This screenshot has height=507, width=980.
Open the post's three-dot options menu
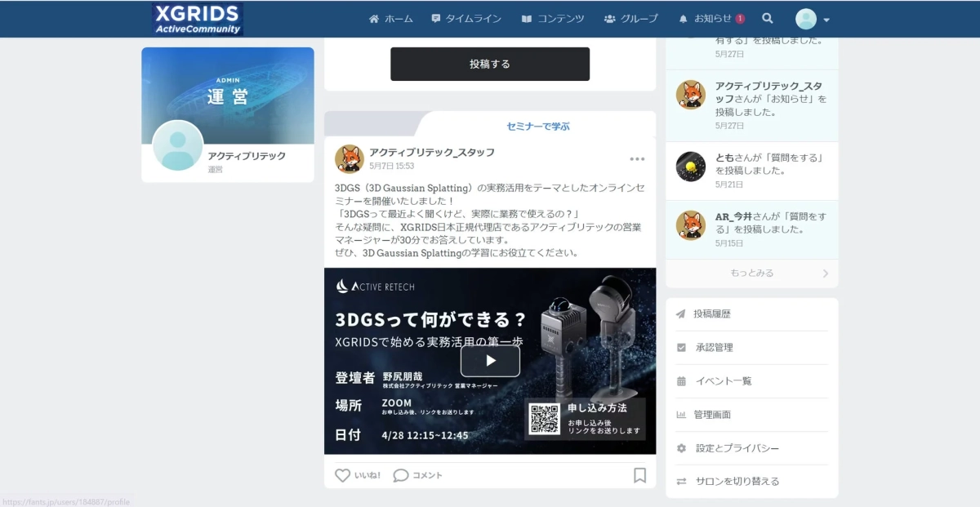[637, 159]
